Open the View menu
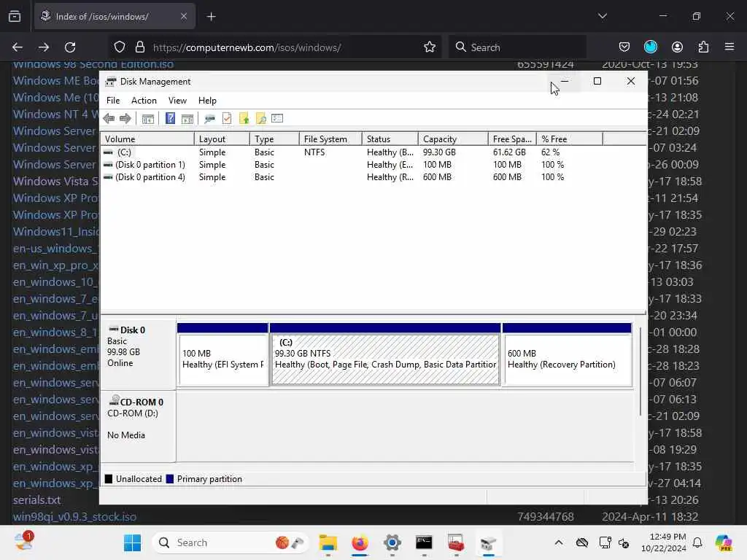This screenshot has height=560, width=747. (177, 101)
